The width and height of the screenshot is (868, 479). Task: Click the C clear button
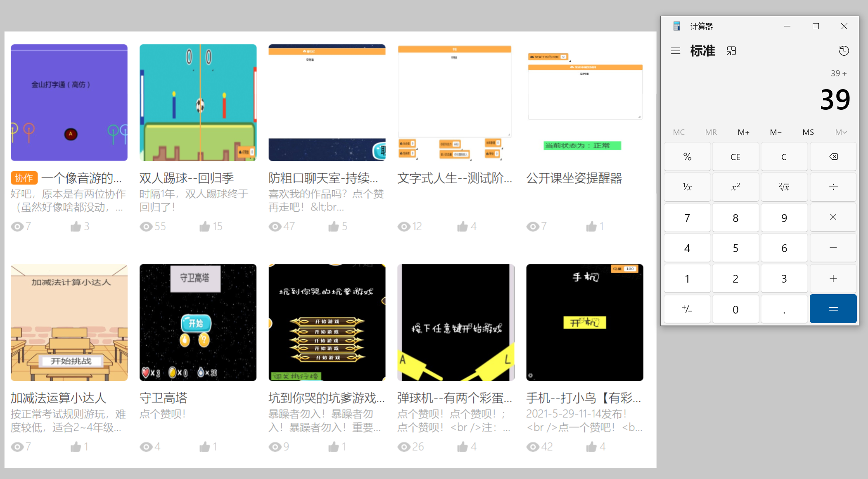(x=784, y=157)
